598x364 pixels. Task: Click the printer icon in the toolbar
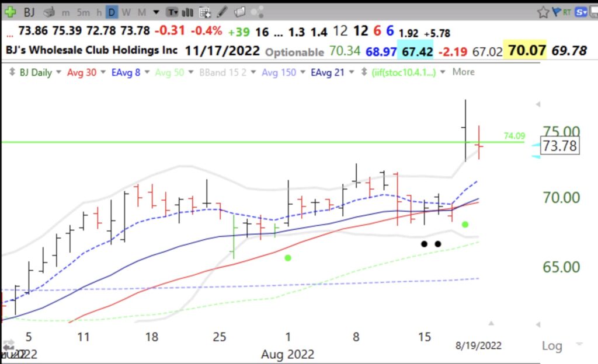pos(50,12)
